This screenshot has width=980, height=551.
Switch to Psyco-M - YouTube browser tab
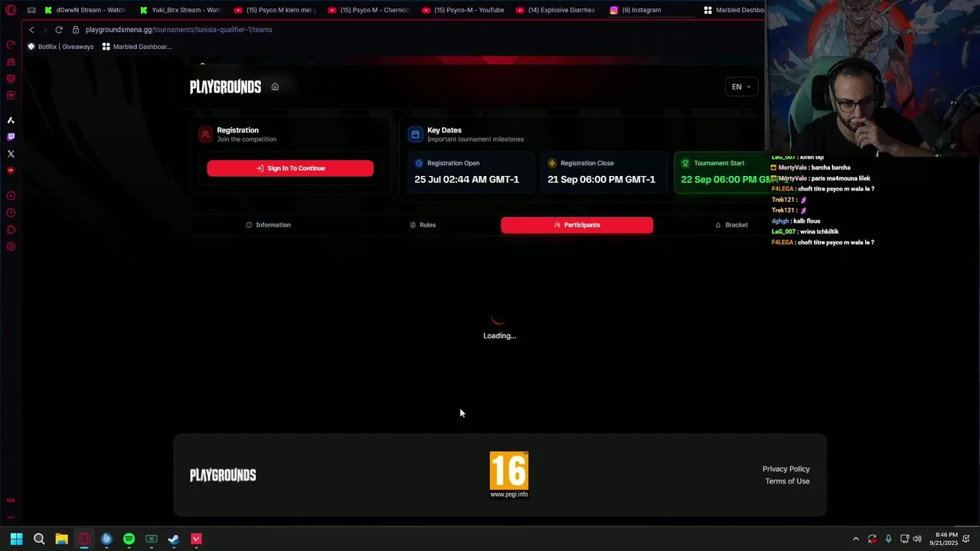[464, 10]
